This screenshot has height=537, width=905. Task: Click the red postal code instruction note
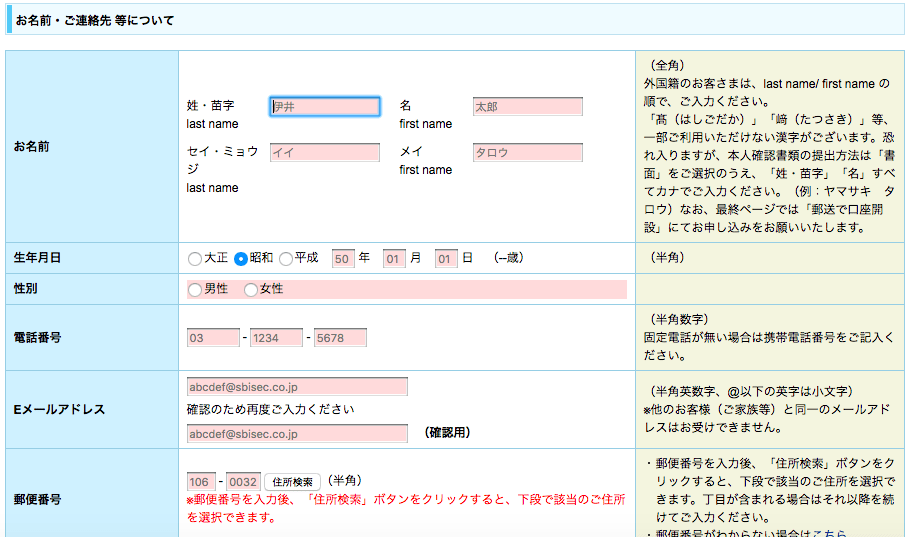click(x=406, y=508)
